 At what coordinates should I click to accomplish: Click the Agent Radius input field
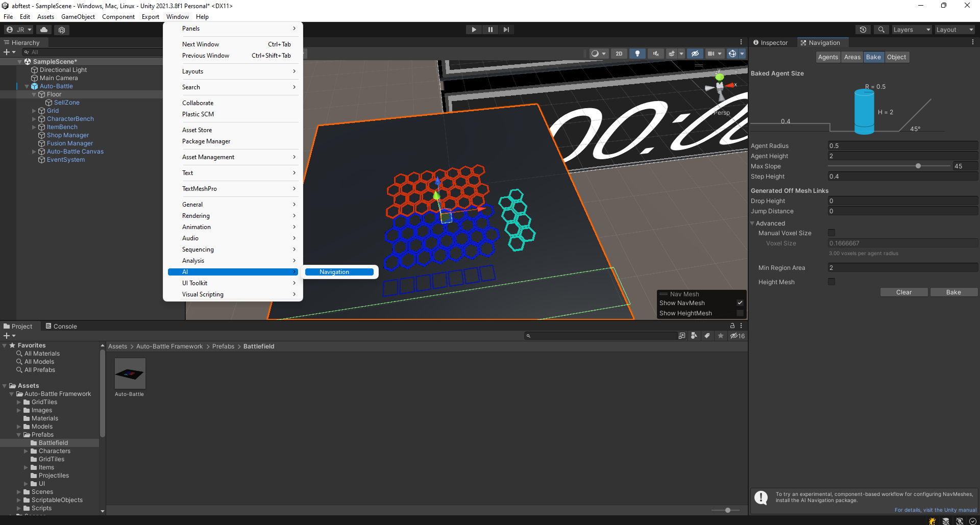(x=902, y=146)
